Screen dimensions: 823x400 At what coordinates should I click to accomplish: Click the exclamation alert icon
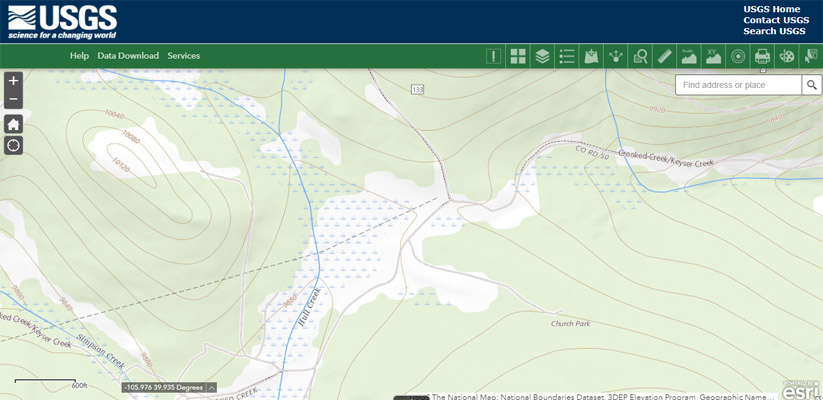click(493, 56)
